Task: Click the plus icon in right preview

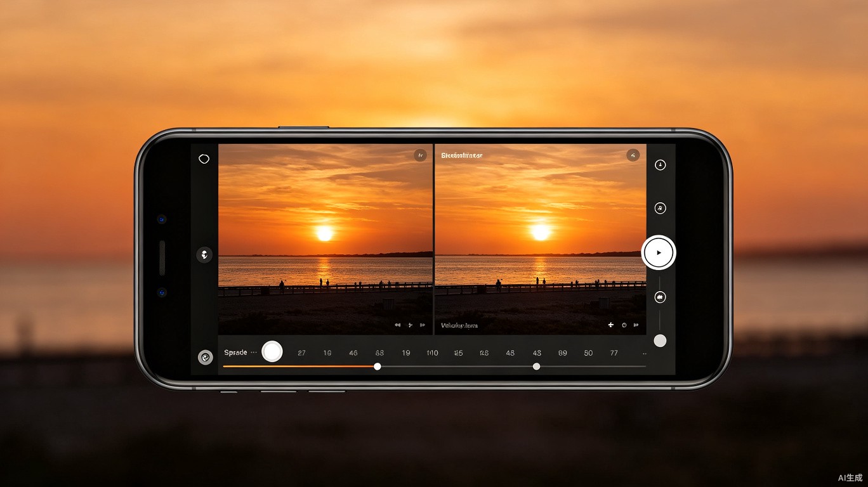Action: point(611,325)
